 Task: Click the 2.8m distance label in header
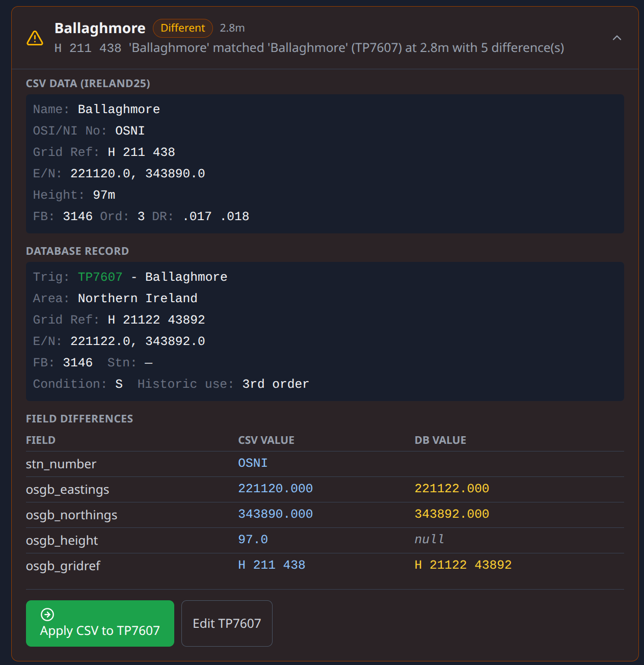(x=232, y=28)
